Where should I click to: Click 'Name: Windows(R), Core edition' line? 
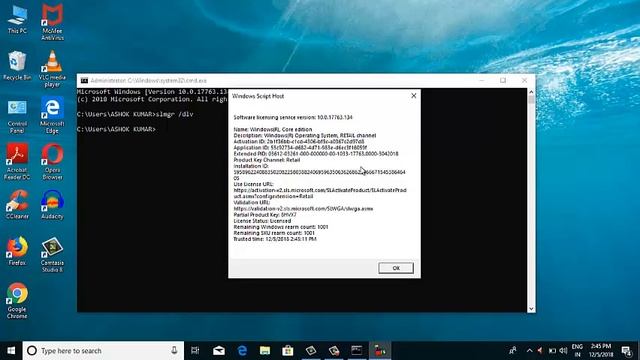(273, 129)
